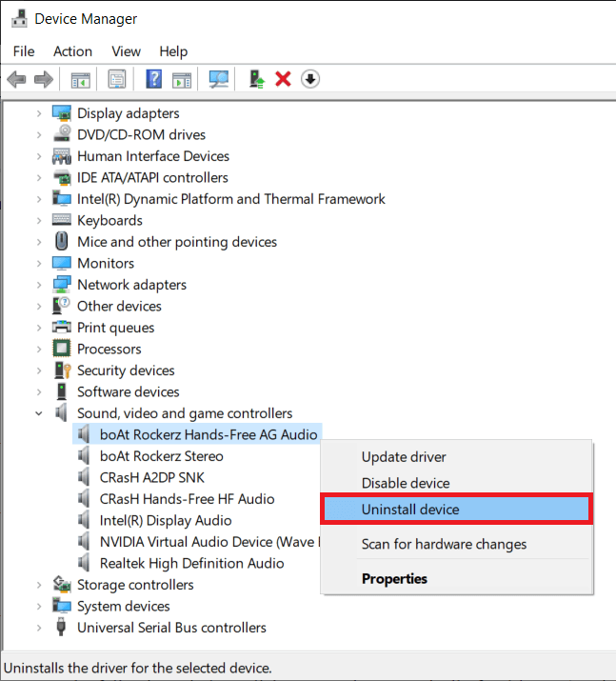Click the DVD/CD-ROM drives disc icon
This screenshot has width=616, height=681.
(x=62, y=134)
